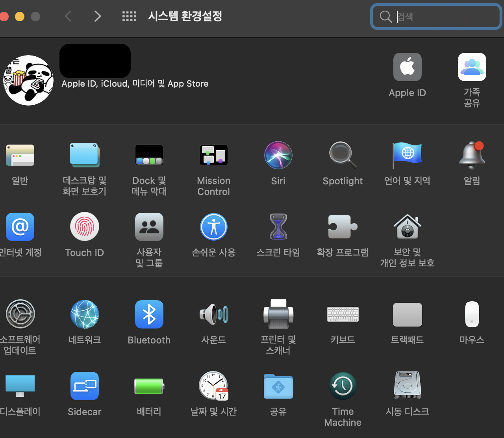Open 인터넷 계정 preferences
This screenshot has height=438, width=504.
pos(20,227)
